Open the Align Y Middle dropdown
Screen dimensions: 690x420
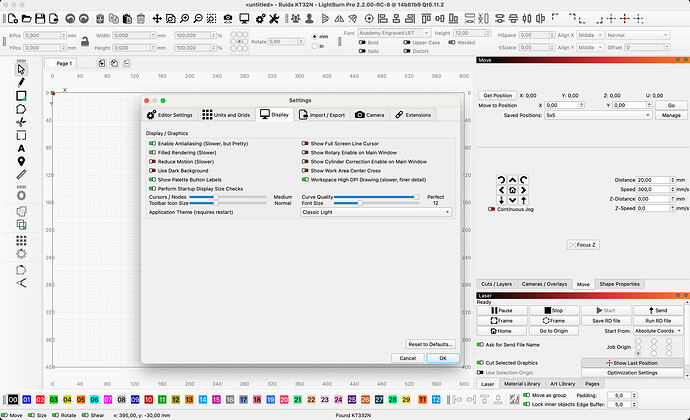pos(590,47)
